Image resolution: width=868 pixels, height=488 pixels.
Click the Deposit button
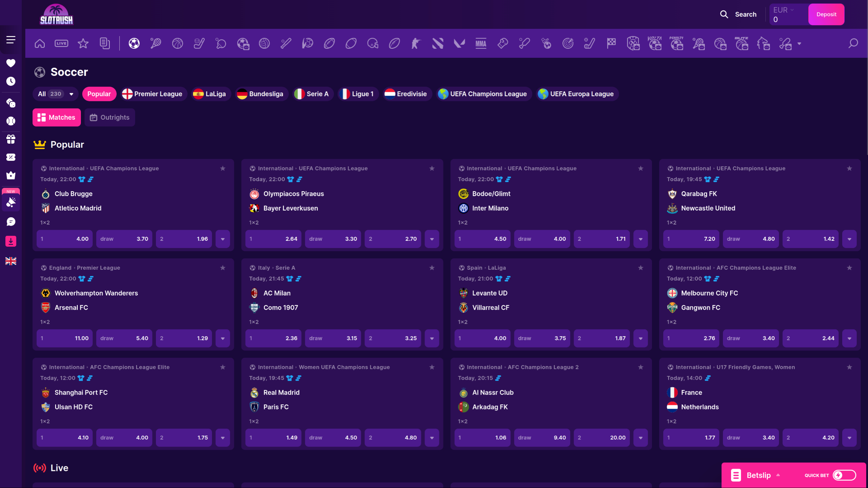(x=826, y=14)
